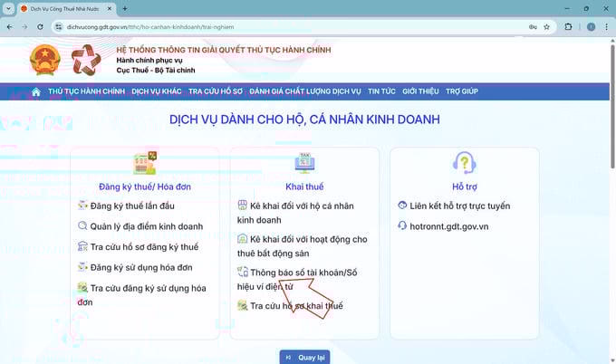Open the THỦ TỤC HÀNH CHÍNH menu
Viewport: 616px width, 364px height.
(86, 91)
